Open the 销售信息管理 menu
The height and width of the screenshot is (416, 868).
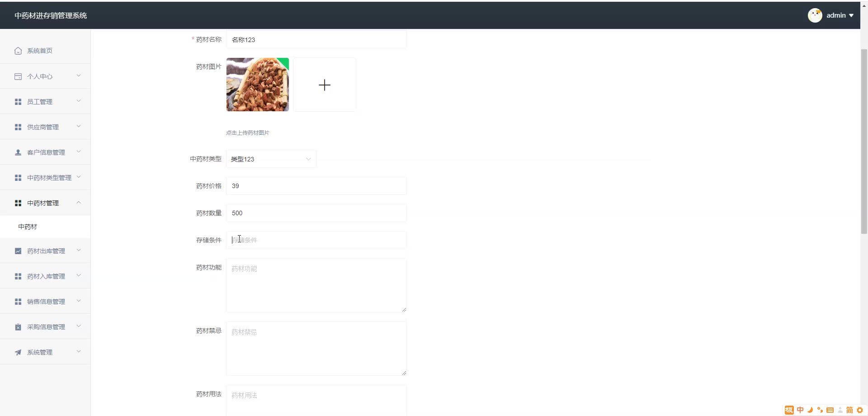45,302
